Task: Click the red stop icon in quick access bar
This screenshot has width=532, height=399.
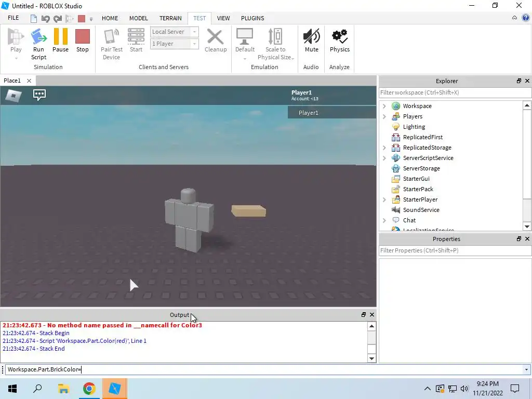Action: [82, 18]
